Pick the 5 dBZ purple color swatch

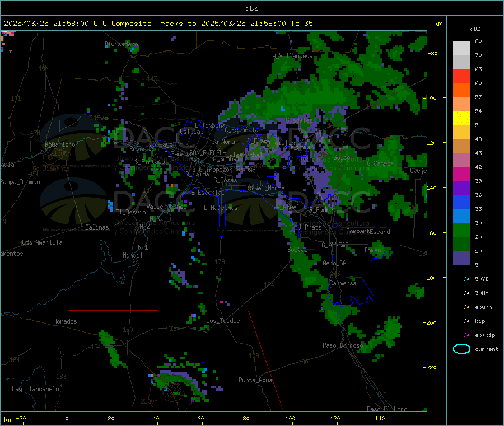click(461, 258)
